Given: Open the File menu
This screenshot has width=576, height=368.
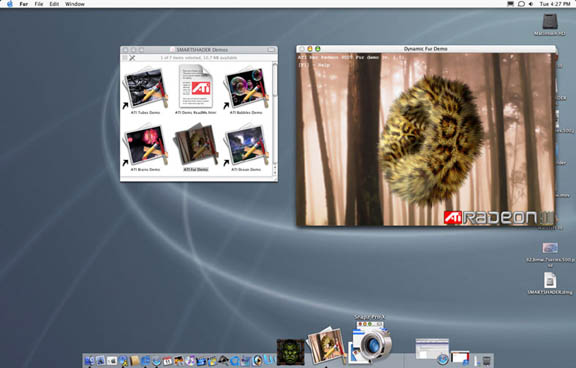Looking at the screenshot, I should 39,4.
